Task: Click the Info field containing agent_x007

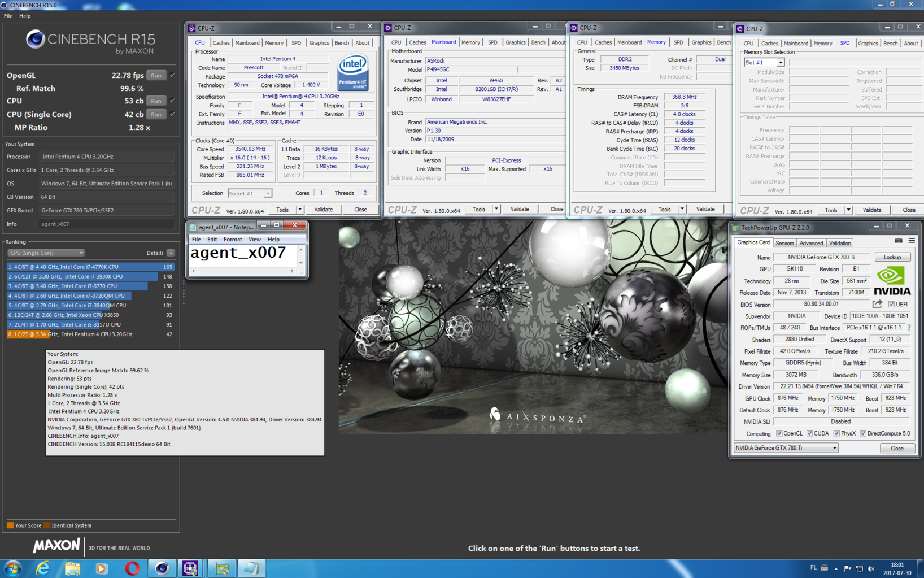Action: click(106, 224)
